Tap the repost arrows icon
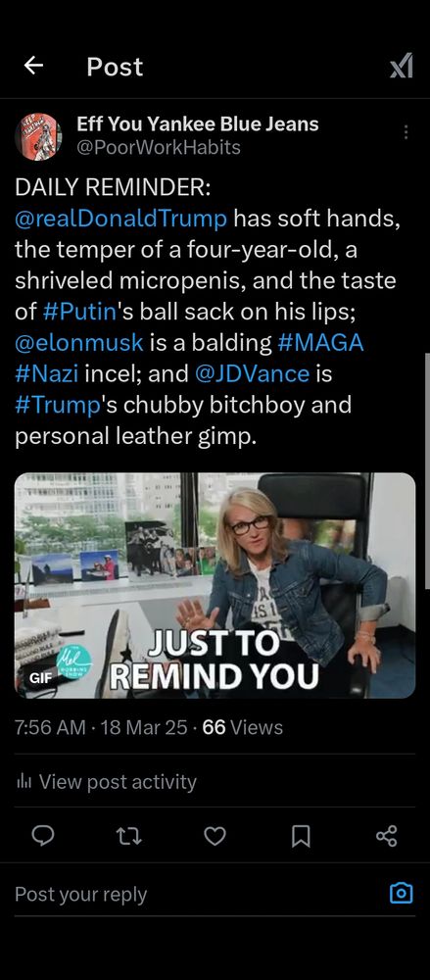Viewport: 430px width, 980px height. 130,836
